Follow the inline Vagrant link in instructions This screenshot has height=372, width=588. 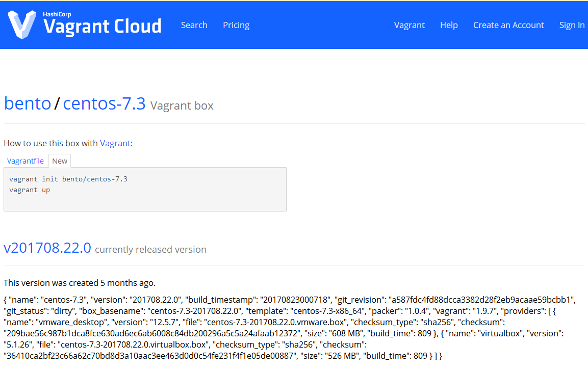tap(115, 143)
